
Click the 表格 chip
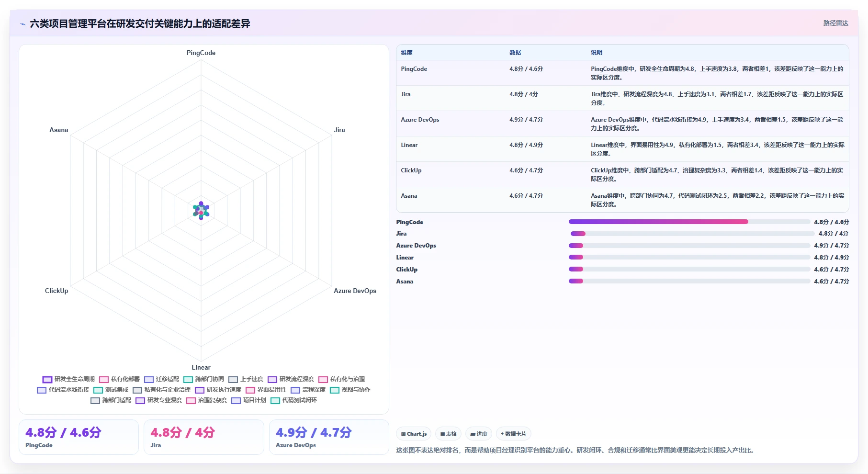(449, 434)
